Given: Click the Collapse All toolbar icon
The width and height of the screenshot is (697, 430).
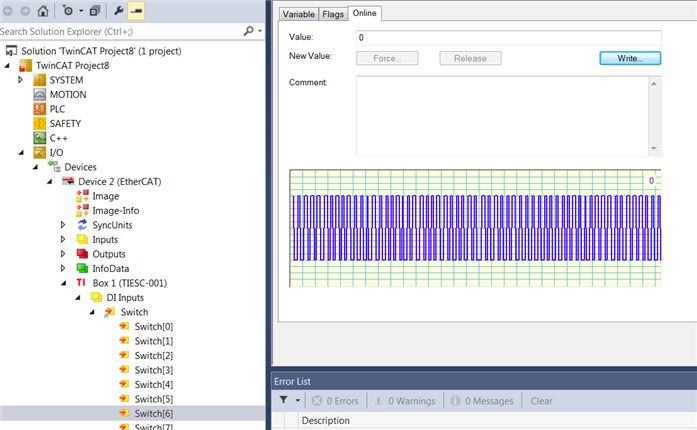Looking at the screenshot, I should point(95,11).
